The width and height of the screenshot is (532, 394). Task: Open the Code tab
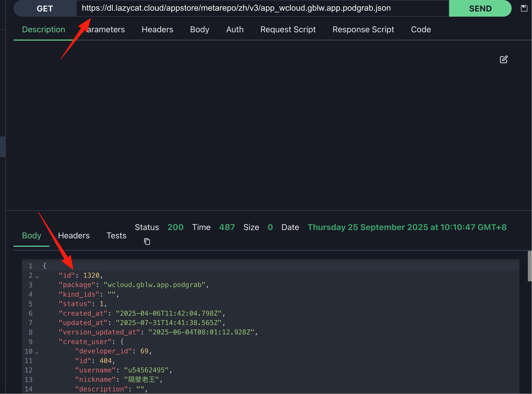pyautogui.click(x=421, y=29)
